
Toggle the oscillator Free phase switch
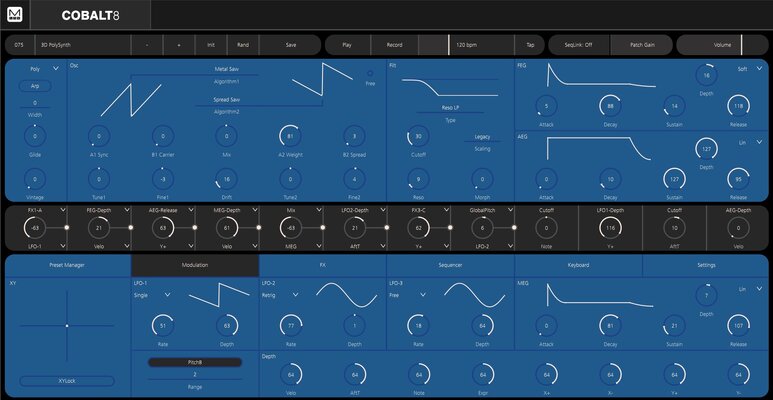[370, 73]
